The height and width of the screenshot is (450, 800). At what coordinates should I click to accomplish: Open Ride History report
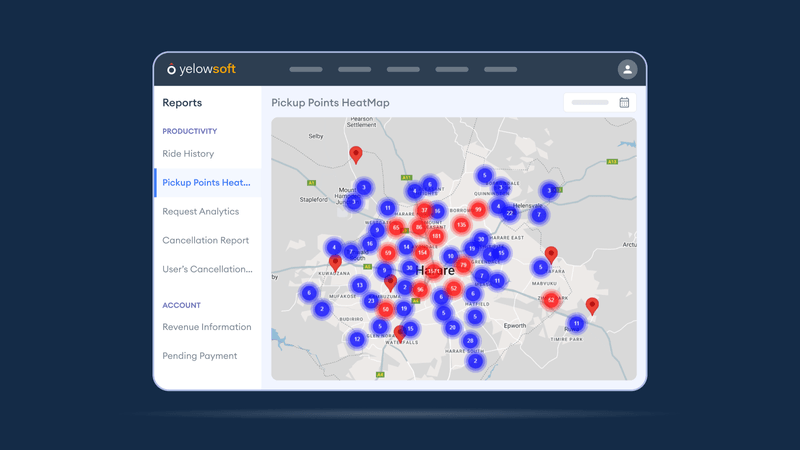[x=188, y=154]
